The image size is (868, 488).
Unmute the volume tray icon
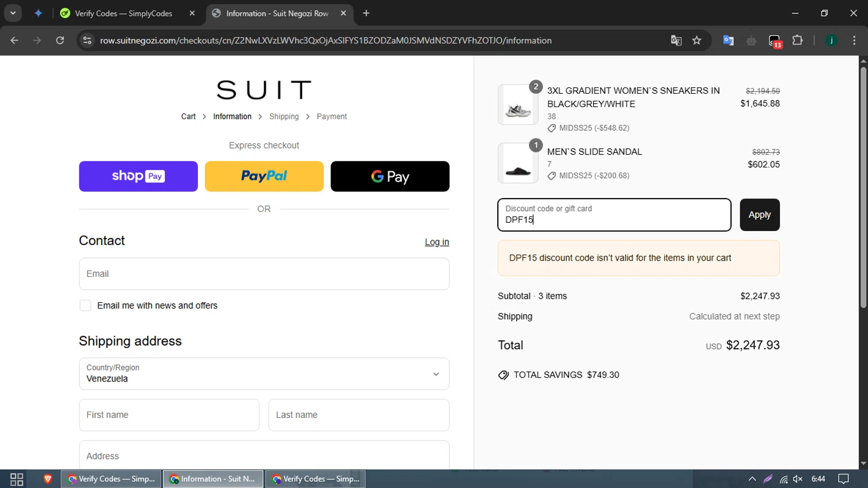[x=798, y=479]
